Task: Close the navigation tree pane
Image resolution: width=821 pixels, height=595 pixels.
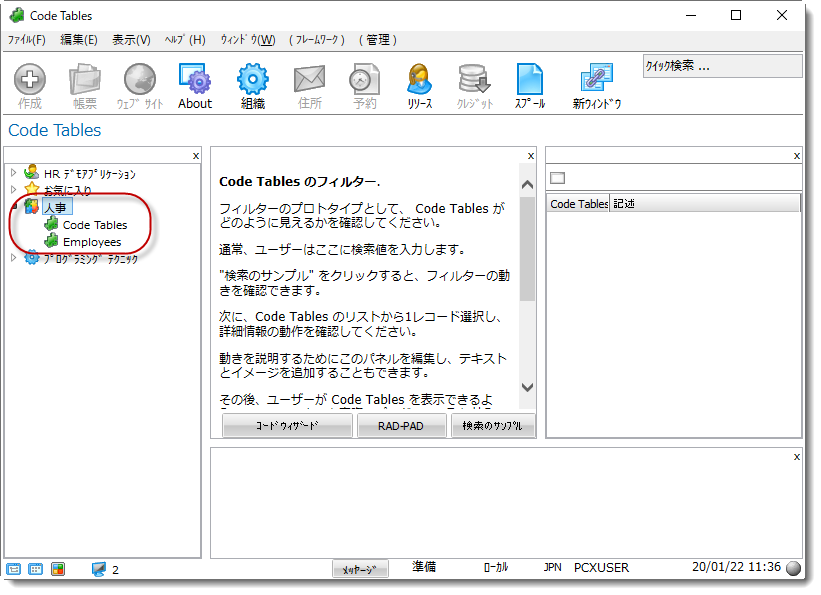Action: tap(196, 156)
